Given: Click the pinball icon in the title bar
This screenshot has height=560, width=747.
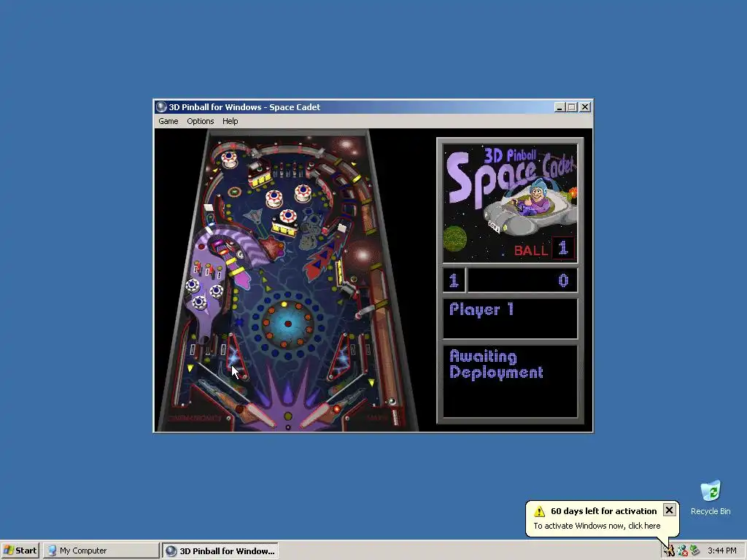Looking at the screenshot, I should point(161,107).
